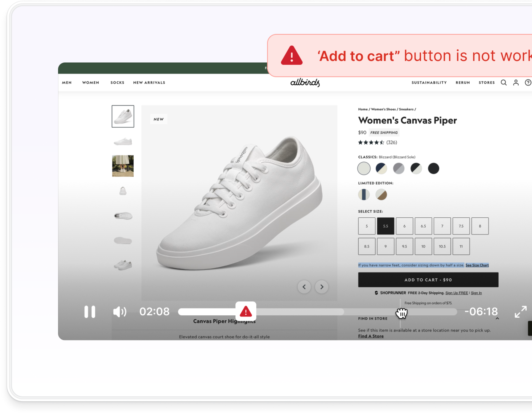Select the side-view shoe thumbnail
Viewport: 532px width, 413px height.
(x=123, y=141)
